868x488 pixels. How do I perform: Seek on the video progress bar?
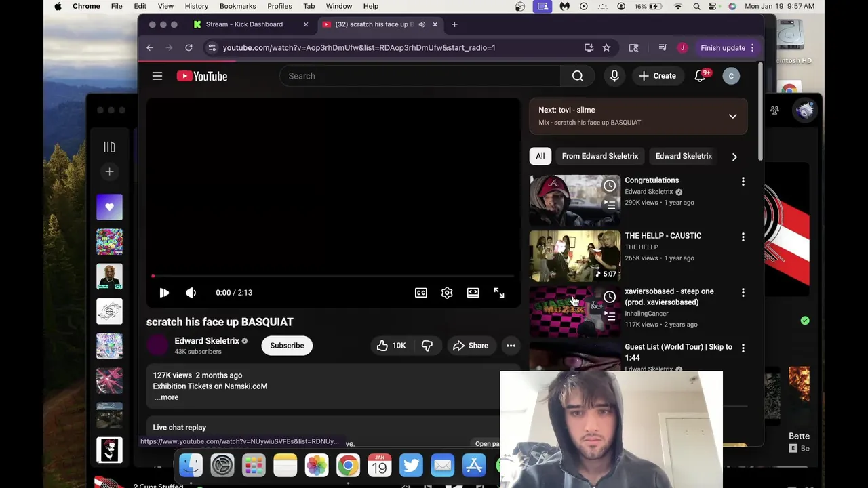tap(334, 276)
